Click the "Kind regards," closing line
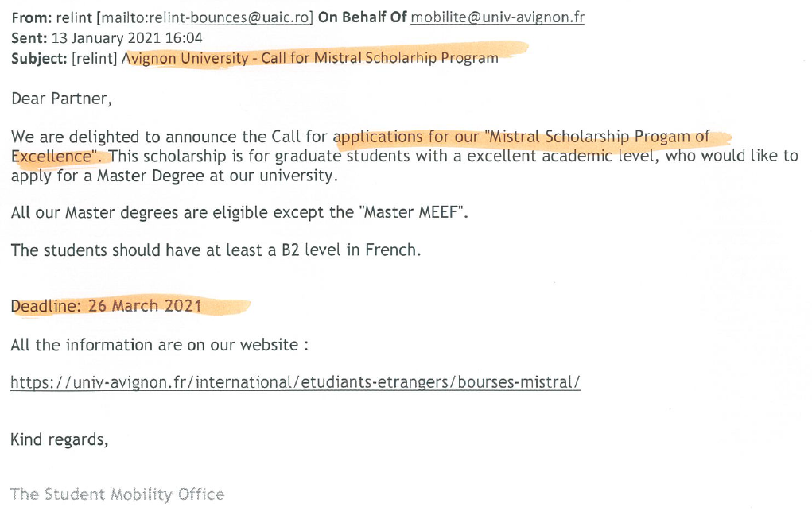 click(59, 439)
